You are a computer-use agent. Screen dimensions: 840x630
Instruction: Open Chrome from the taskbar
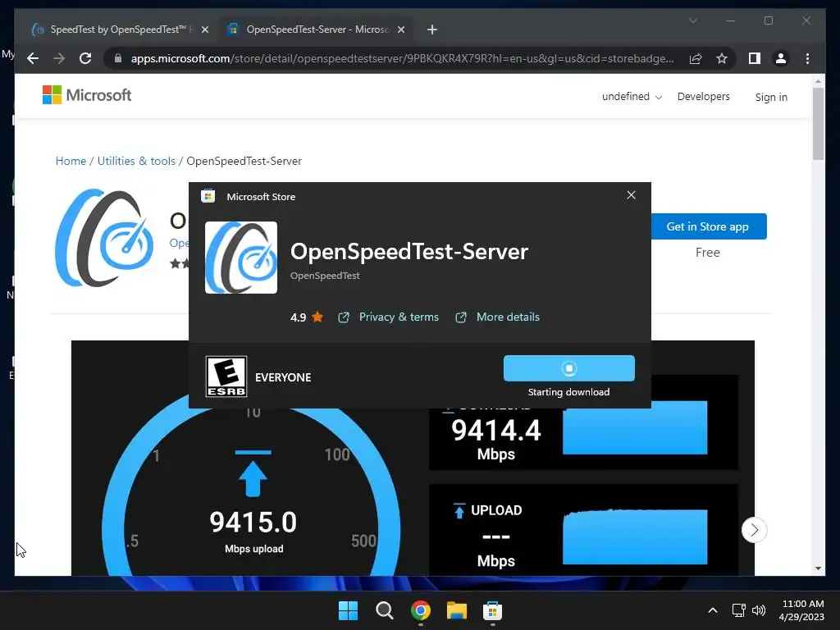pos(421,610)
